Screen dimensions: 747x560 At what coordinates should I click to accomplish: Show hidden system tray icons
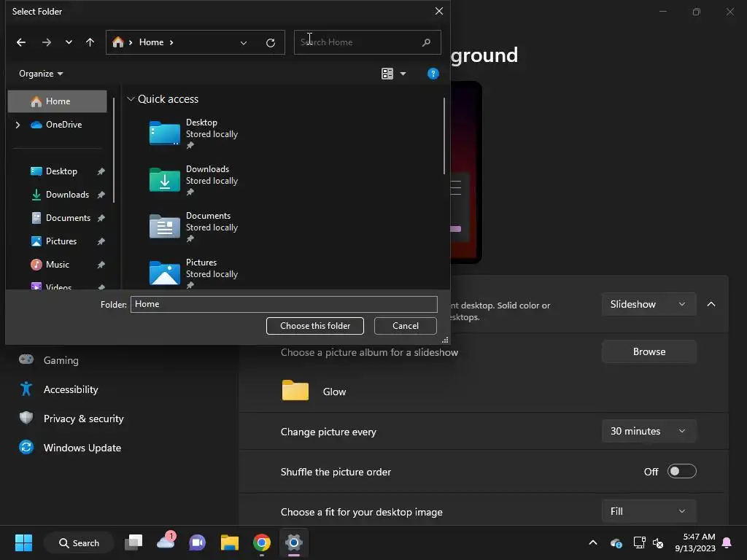[593, 542]
